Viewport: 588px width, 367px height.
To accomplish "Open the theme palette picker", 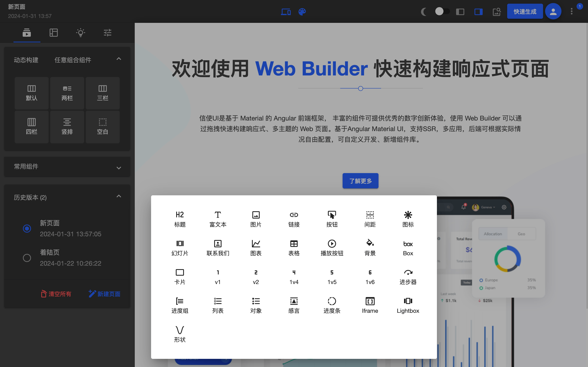I will 302,11.
